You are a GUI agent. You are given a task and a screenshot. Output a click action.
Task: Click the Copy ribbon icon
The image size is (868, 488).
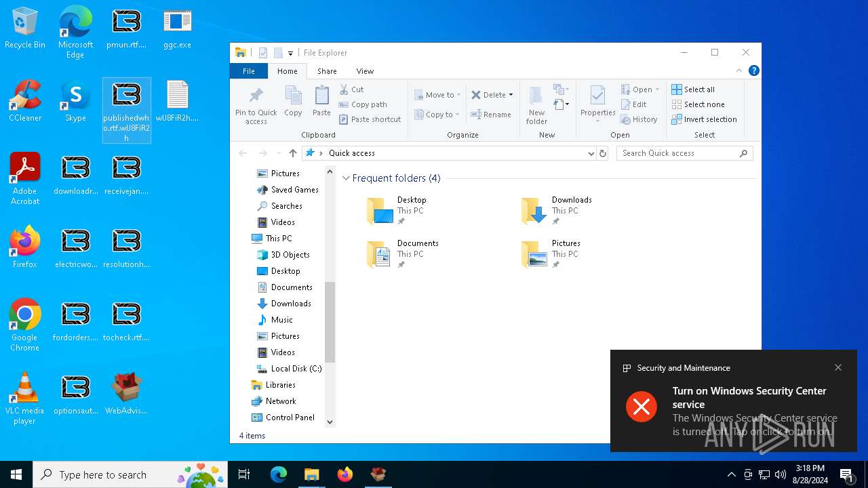click(x=293, y=102)
